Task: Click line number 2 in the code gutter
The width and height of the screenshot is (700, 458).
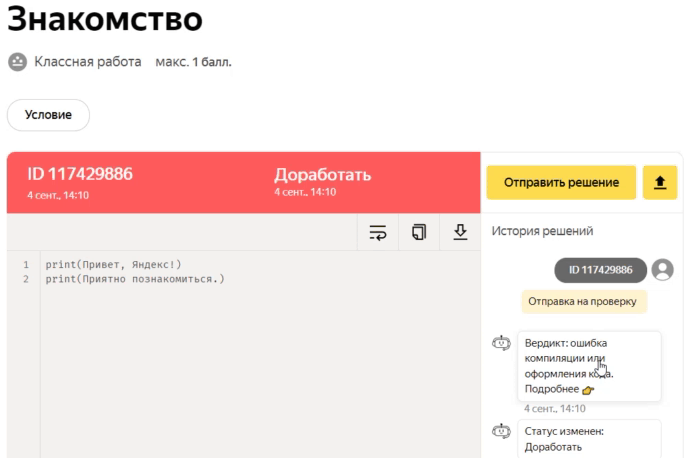Action: pyautogui.click(x=26, y=279)
